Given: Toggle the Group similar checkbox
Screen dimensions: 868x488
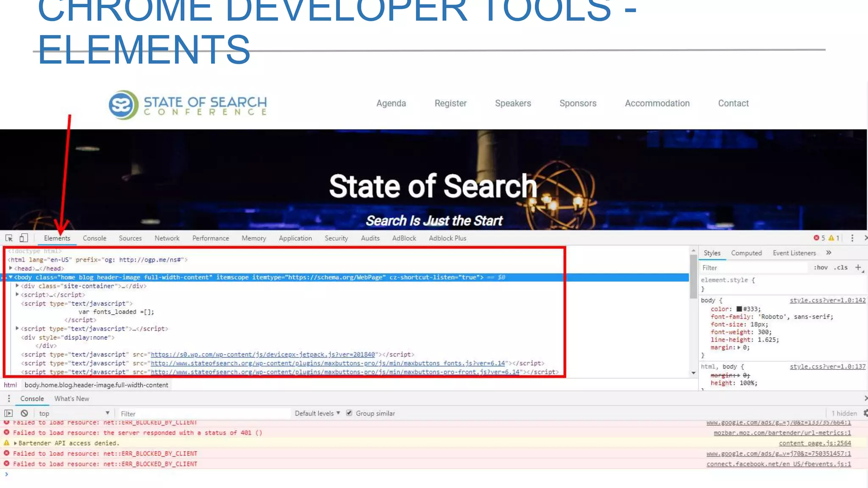Looking at the screenshot, I should click(349, 413).
